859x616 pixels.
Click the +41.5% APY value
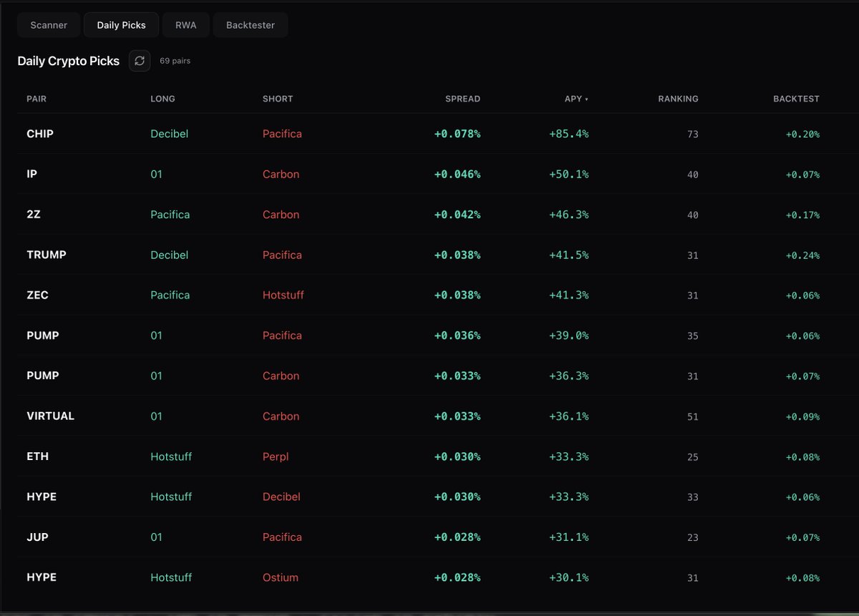pos(569,255)
